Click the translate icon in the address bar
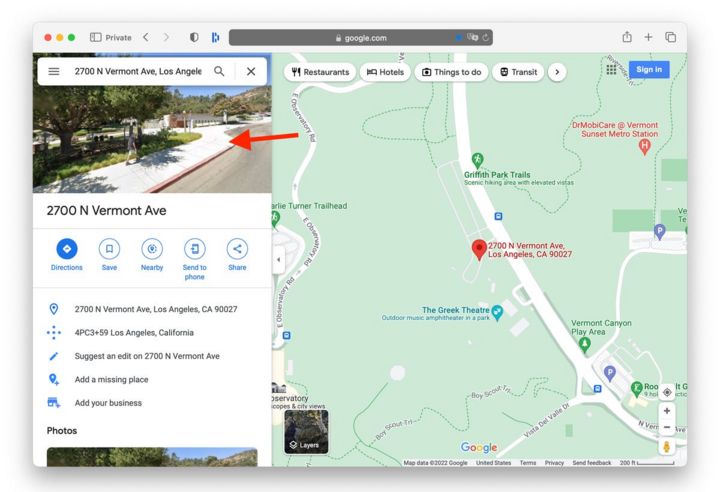720x492 pixels. click(x=472, y=37)
